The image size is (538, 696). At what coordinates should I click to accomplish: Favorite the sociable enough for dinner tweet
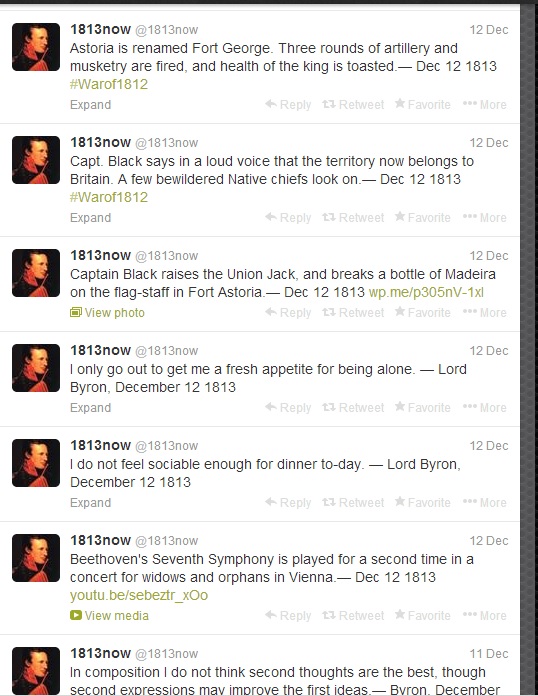click(x=423, y=502)
